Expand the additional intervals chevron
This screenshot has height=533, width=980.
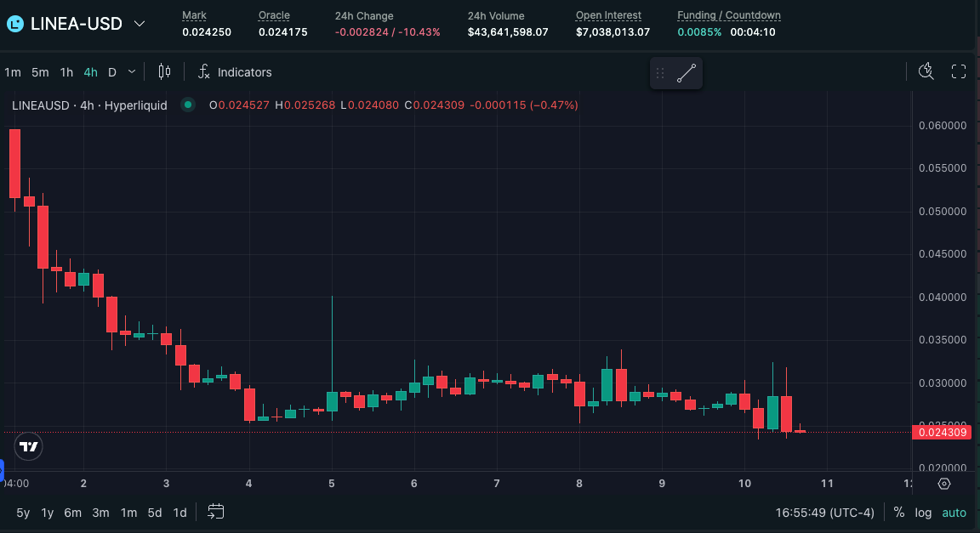132,72
